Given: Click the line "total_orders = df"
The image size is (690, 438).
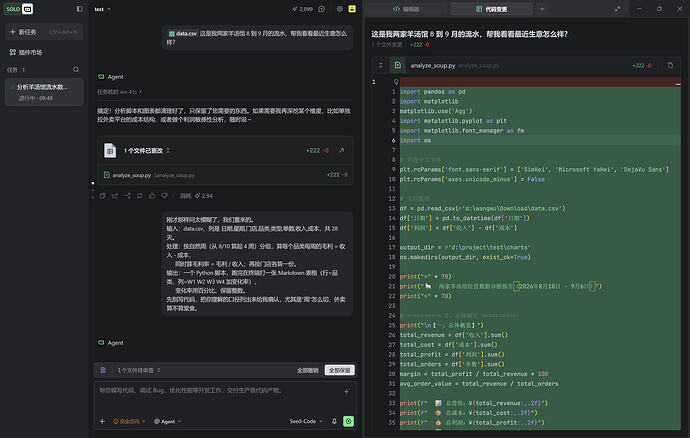Looking at the screenshot, I should point(452,364).
